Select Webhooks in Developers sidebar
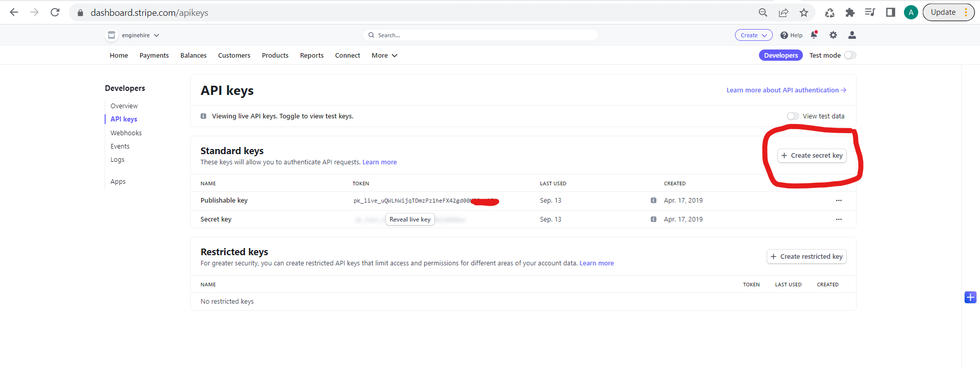The height and width of the screenshot is (369, 980). point(126,133)
